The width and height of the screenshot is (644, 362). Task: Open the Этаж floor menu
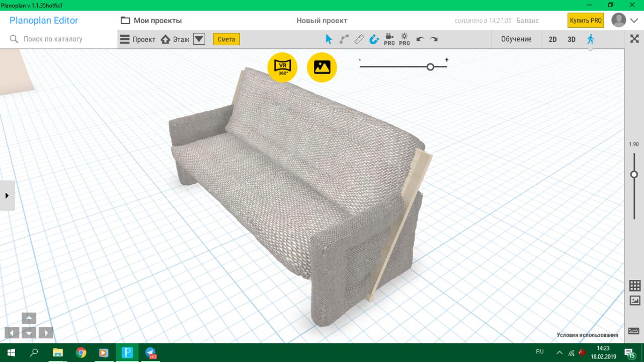(175, 39)
